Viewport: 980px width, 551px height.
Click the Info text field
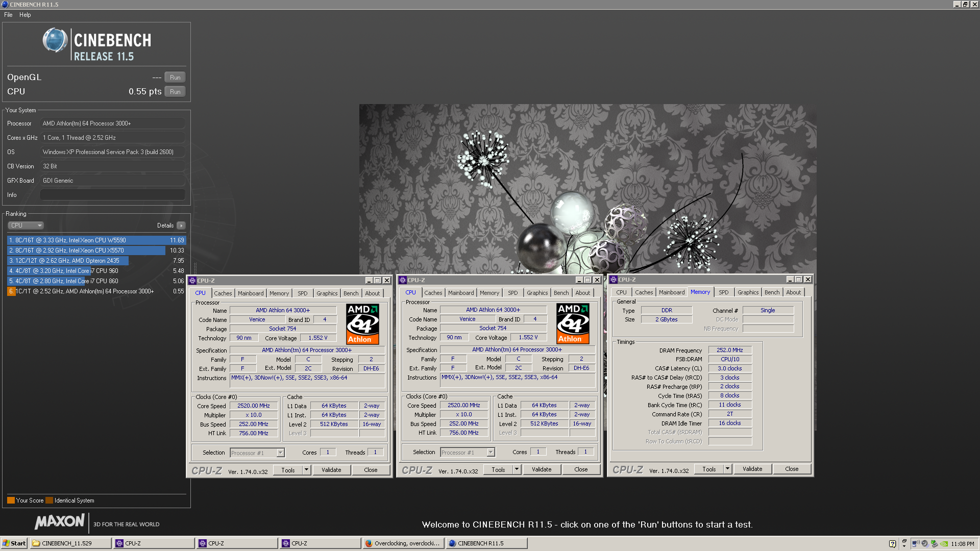tap(113, 195)
